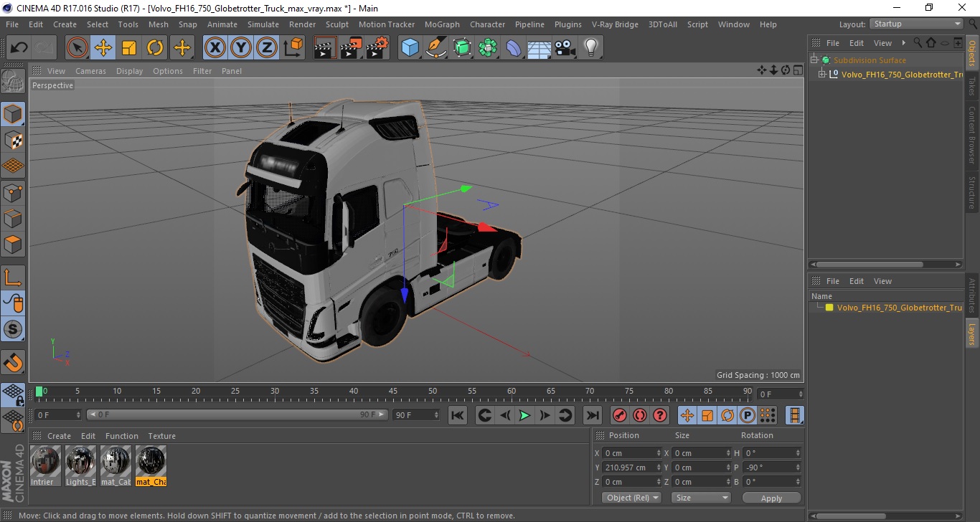The image size is (980, 522).
Task: Activate the Scale tool
Action: point(129,48)
